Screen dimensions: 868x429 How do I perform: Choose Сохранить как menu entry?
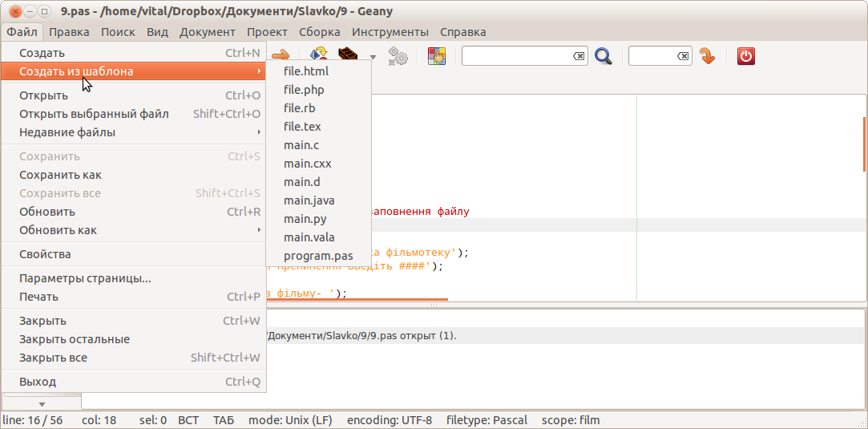pos(134,175)
